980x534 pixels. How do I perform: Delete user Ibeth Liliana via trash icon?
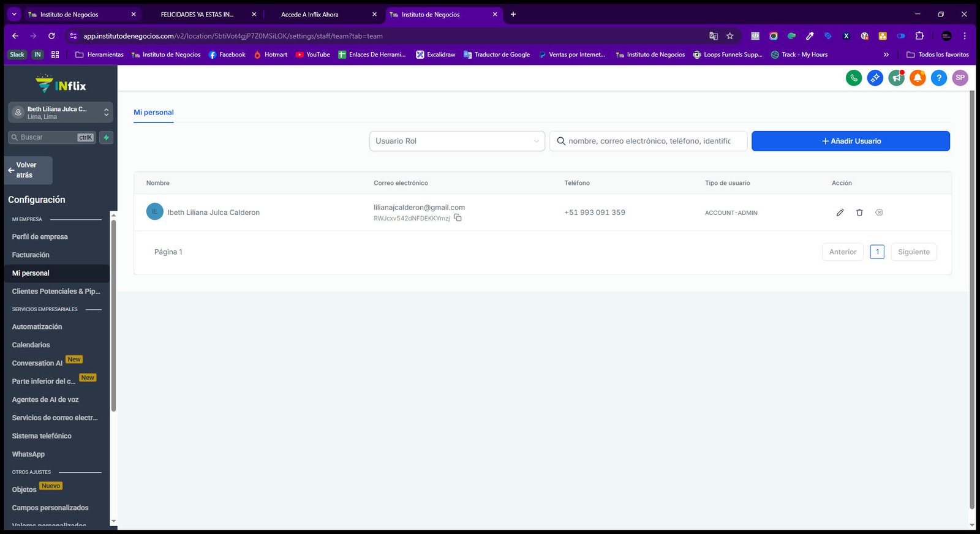pyautogui.click(x=859, y=212)
